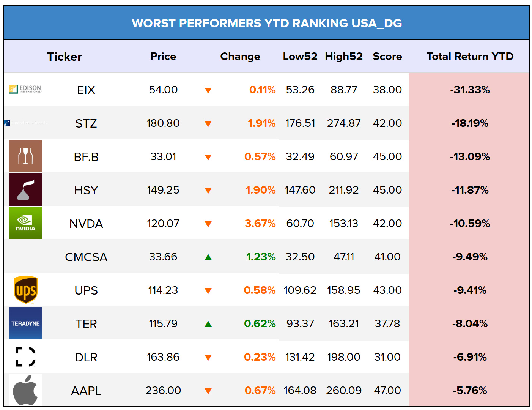Select the Score column header

[x=387, y=57]
